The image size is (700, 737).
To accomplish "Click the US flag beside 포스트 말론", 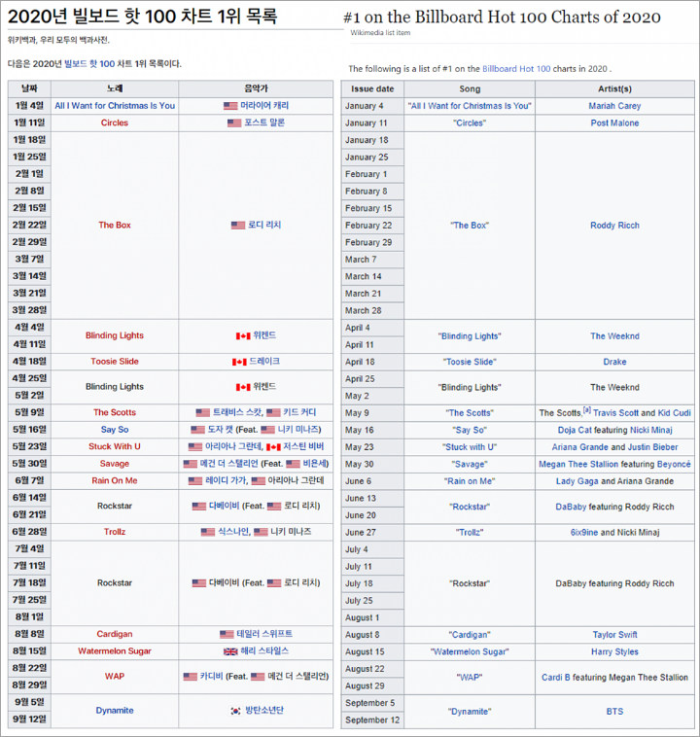I will click(234, 123).
